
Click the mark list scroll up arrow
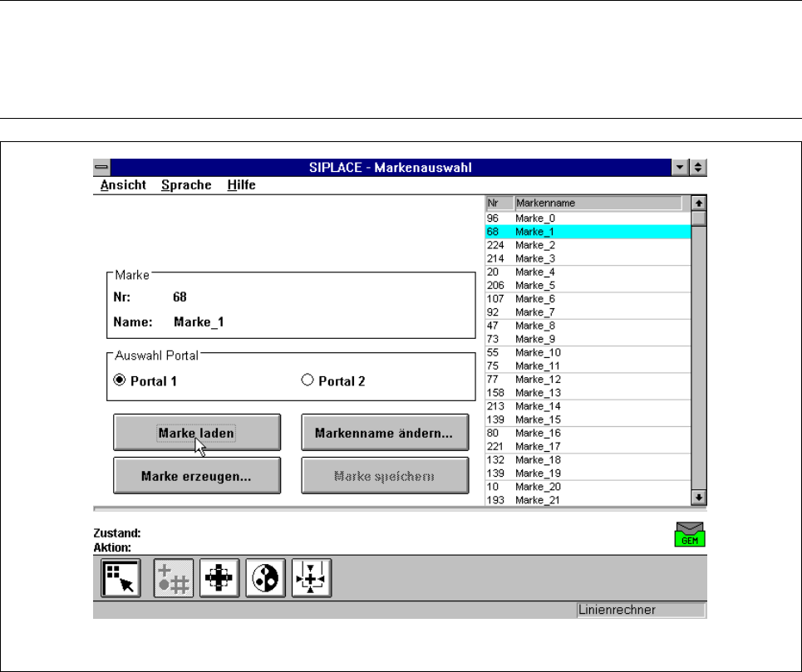tap(699, 203)
